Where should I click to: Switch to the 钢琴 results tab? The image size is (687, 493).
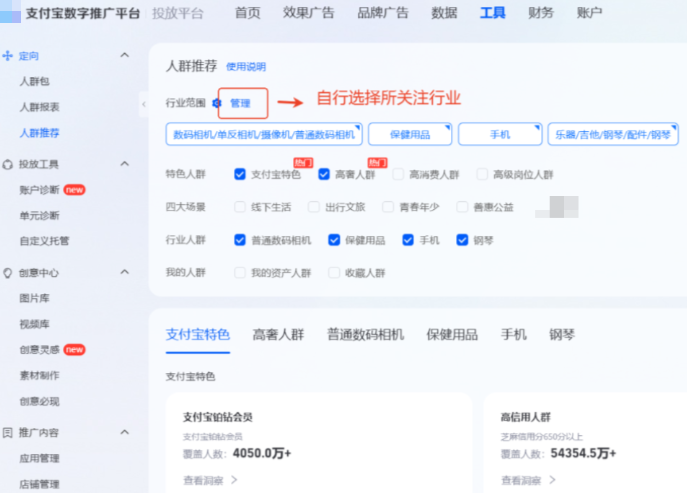pyautogui.click(x=562, y=335)
